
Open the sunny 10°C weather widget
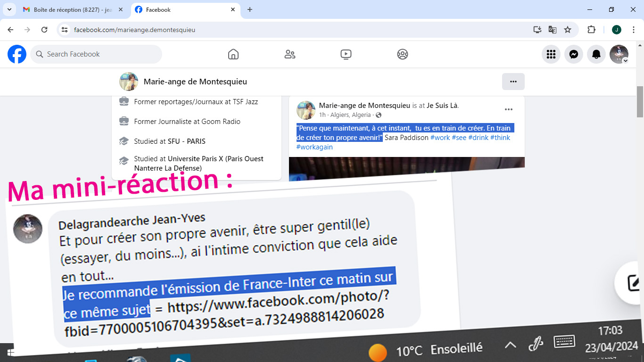click(426, 351)
